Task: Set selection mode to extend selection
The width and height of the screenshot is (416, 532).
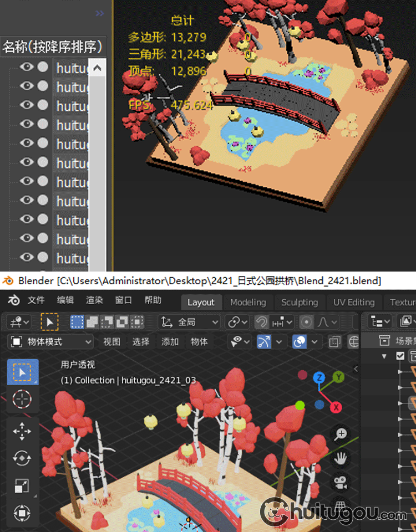Action: pyautogui.click(x=92, y=322)
